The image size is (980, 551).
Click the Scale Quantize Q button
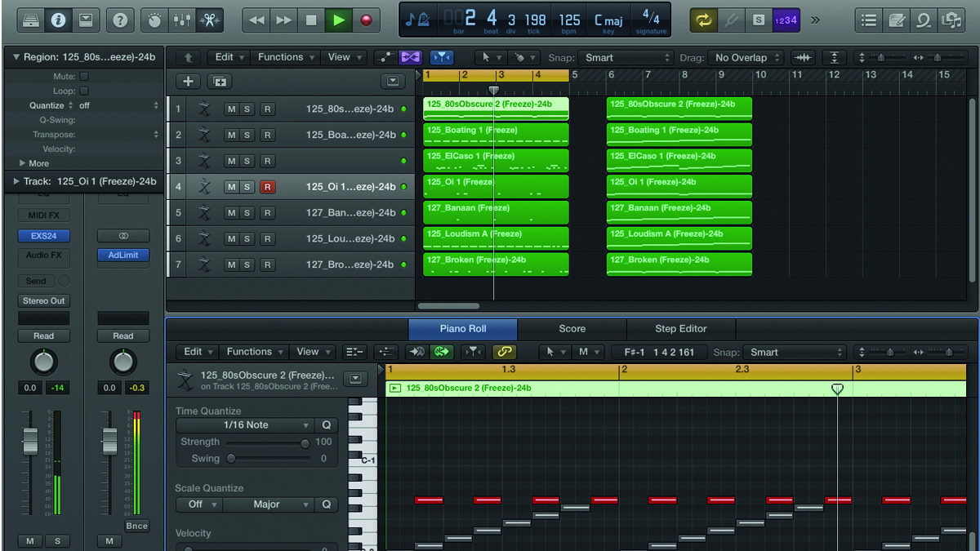[x=326, y=504]
